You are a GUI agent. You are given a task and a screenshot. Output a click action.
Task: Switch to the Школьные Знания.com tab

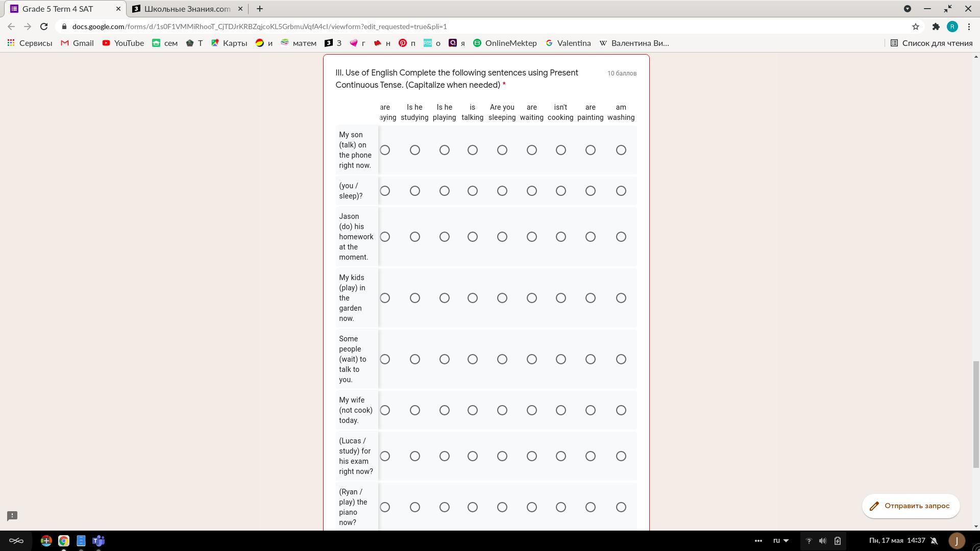[187, 9]
